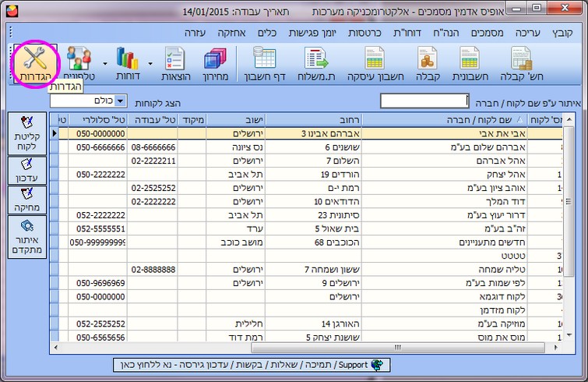This screenshot has height=382, width=588.
Task: Sort by מיקוד column header
Action: pyautogui.click(x=192, y=120)
